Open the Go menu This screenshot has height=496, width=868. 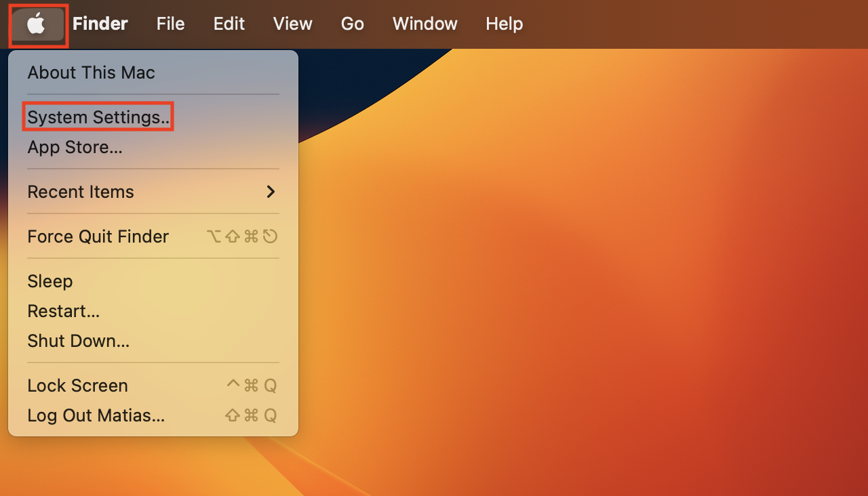pyautogui.click(x=352, y=24)
